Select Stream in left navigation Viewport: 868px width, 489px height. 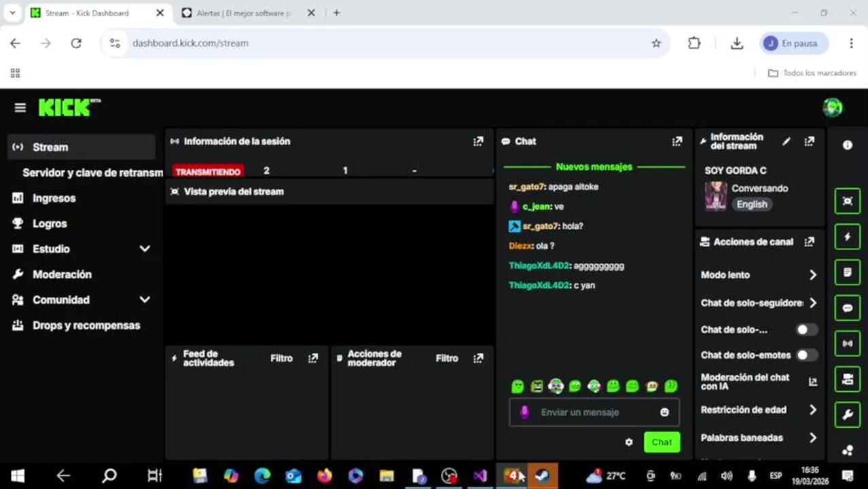pyautogui.click(x=82, y=147)
